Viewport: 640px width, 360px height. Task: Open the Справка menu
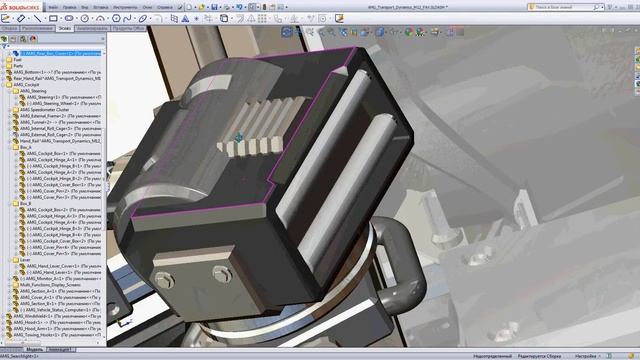(164, 7)
